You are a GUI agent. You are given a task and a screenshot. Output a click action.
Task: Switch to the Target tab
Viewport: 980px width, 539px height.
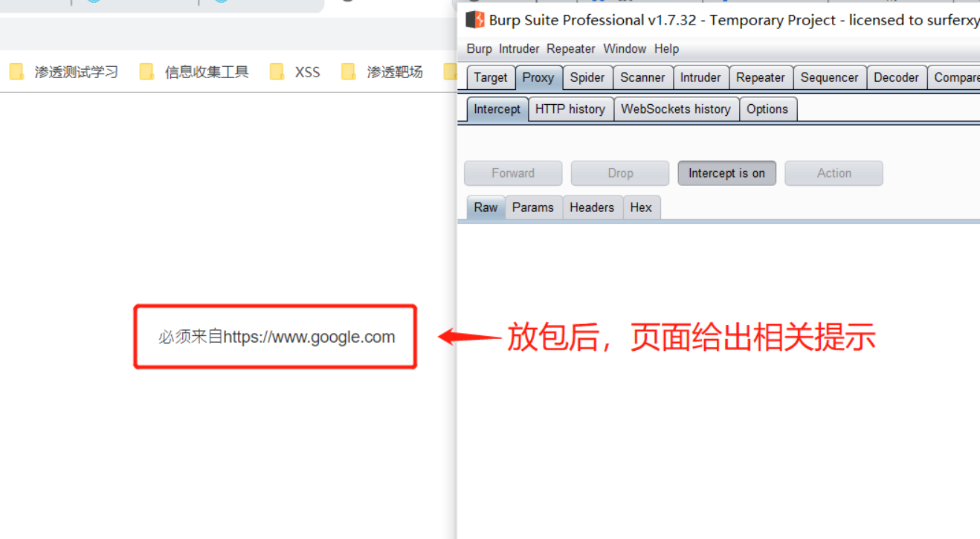(491, 77)
